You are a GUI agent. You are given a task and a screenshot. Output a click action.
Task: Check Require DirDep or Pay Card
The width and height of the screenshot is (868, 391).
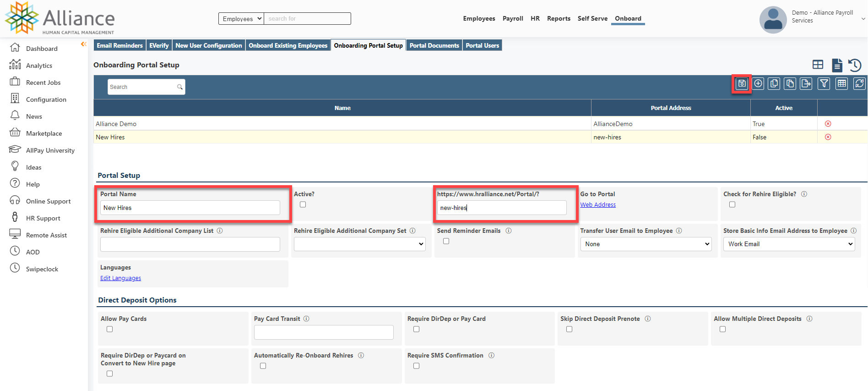coord(416,329)
